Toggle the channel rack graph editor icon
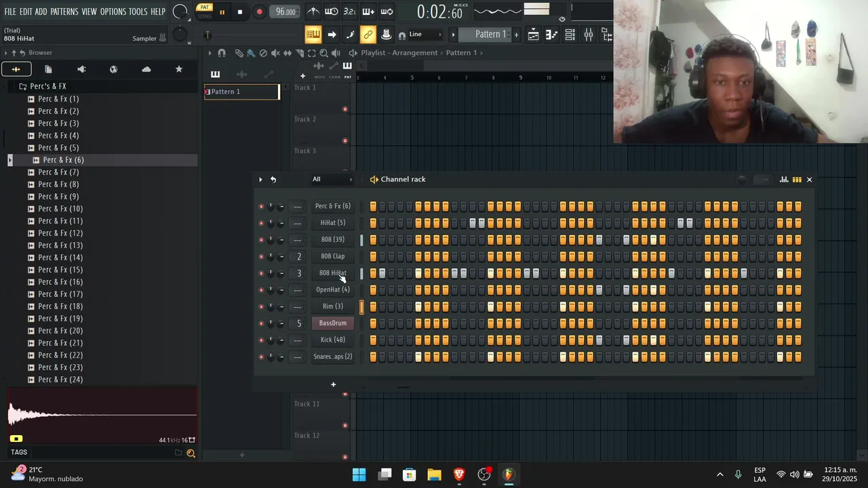 tap(784, 180)
